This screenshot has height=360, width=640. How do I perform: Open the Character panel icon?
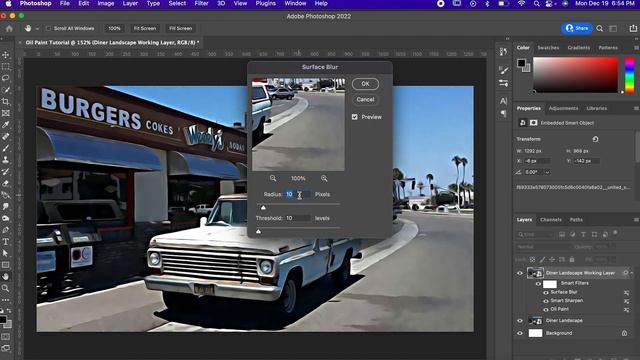click(x=503, y=101)
